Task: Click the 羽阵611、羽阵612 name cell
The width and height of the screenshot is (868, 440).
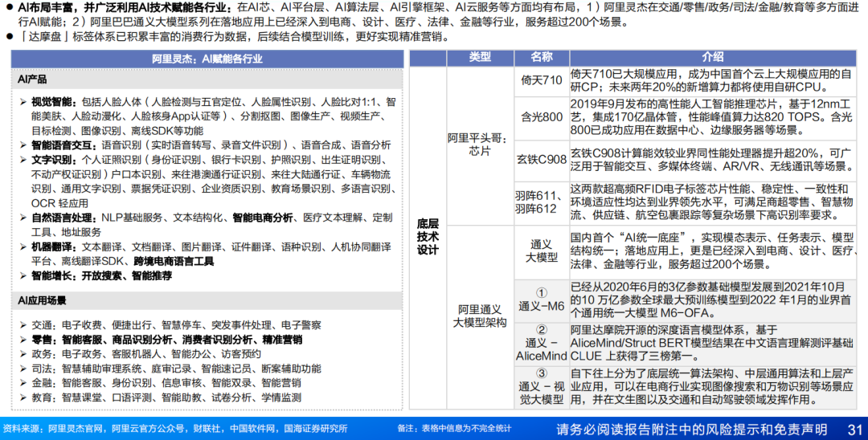Action: [542, 202]
